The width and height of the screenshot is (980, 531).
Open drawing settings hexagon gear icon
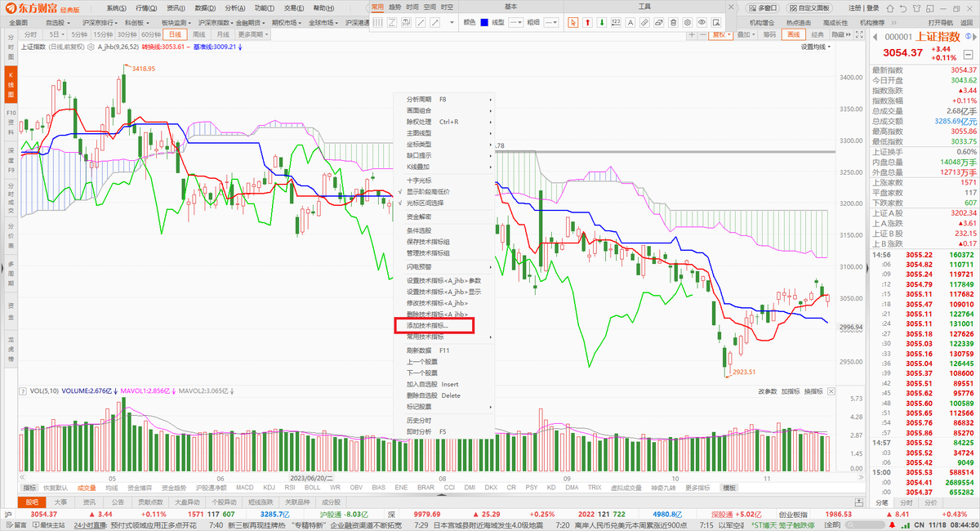point(688,22)
